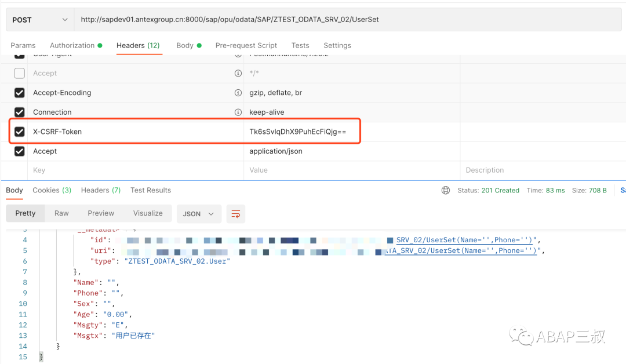Toggle the line wrap icon
Image resolution: width=626 pixels, height=364 pixels.
click(x=236, y=214)
